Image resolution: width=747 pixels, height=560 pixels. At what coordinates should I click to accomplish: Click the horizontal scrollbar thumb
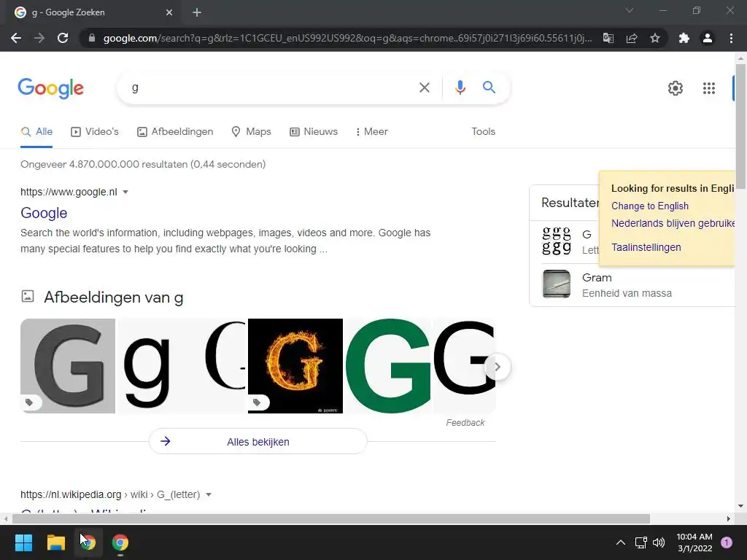tap(330, 518)
